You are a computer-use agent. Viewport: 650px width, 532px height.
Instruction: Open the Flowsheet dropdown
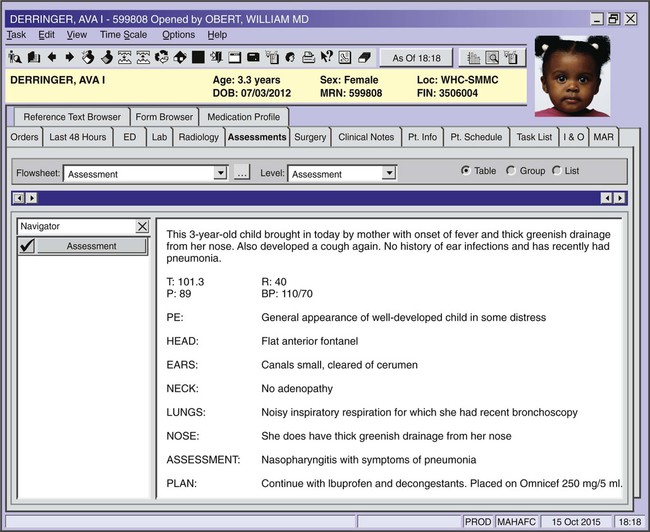pyautogui.click(x=220, y=174)
